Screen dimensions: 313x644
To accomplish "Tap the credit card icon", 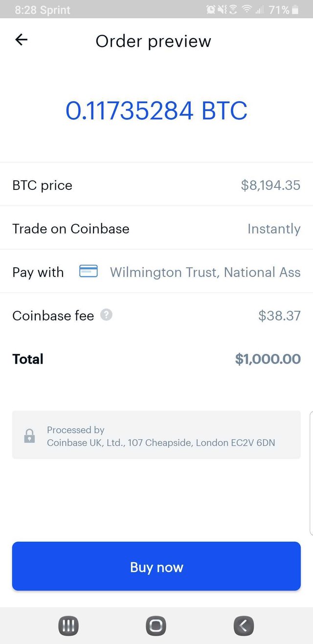I will (x=89, y=271).
